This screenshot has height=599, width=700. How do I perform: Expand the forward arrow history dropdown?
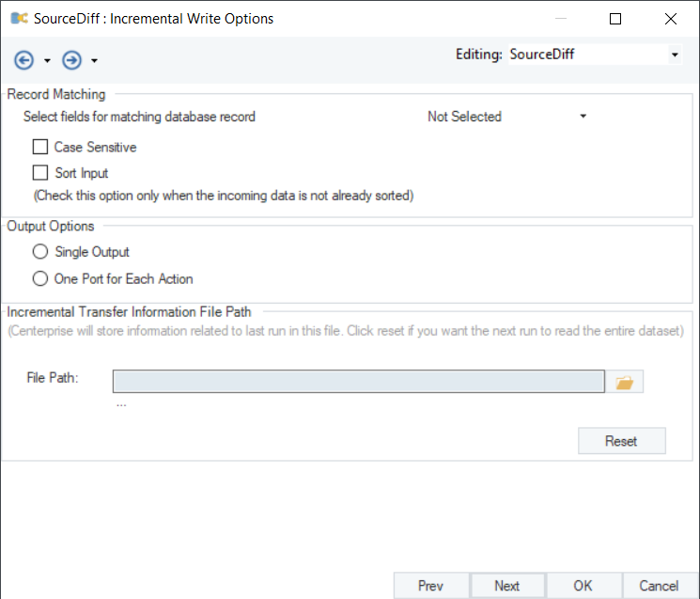point(95,61)
